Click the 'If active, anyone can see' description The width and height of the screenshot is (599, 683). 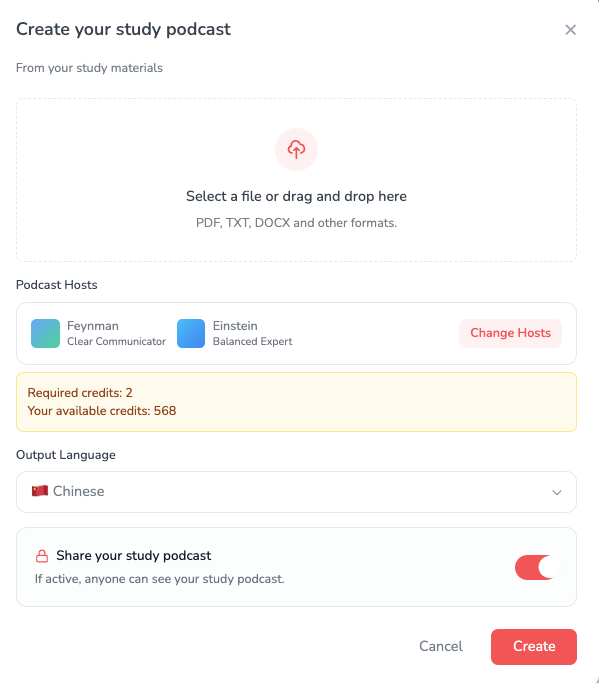(159, 579)
